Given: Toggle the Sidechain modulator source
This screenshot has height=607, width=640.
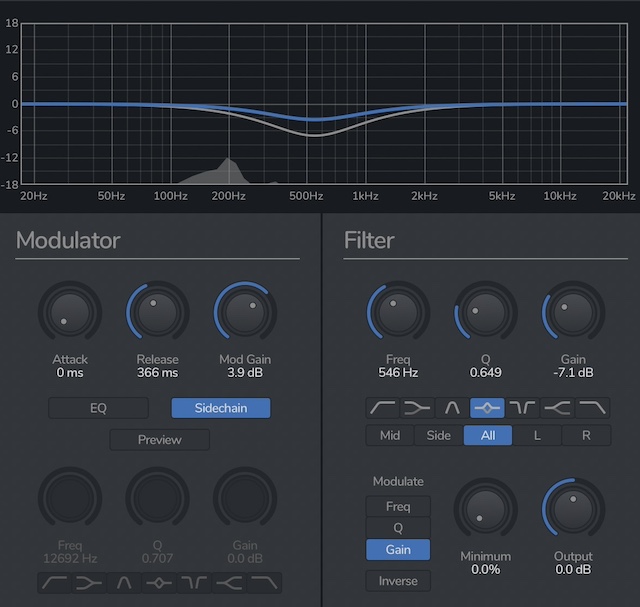Looking at the screenshot, I should click(220, 408).
